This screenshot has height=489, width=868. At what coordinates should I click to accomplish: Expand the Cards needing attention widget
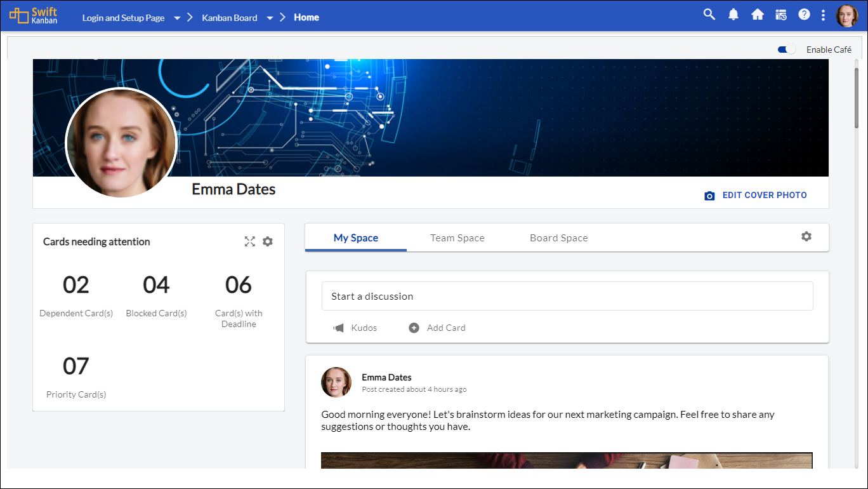click(250, 241)
